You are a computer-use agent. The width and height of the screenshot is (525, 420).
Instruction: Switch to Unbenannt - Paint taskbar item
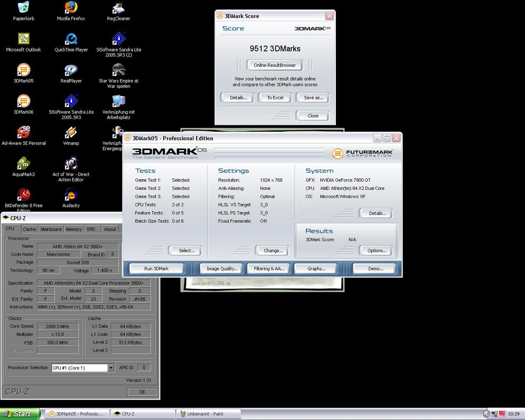(208, 414)
